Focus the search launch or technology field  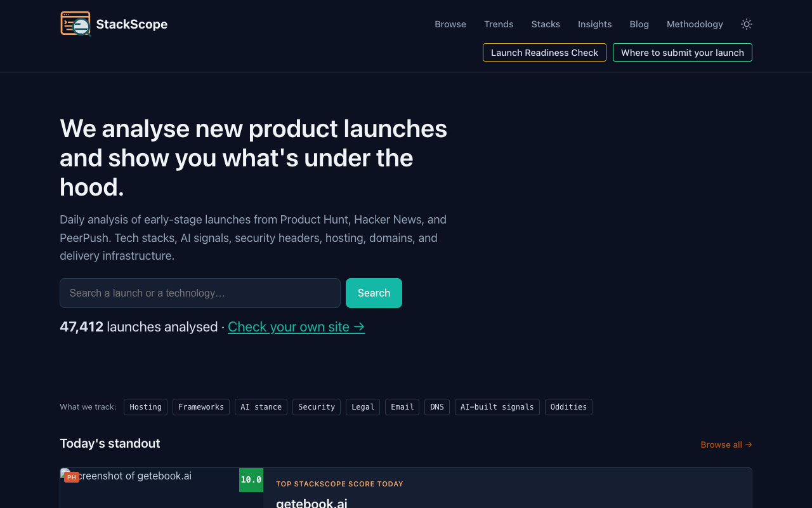point(200,293)
